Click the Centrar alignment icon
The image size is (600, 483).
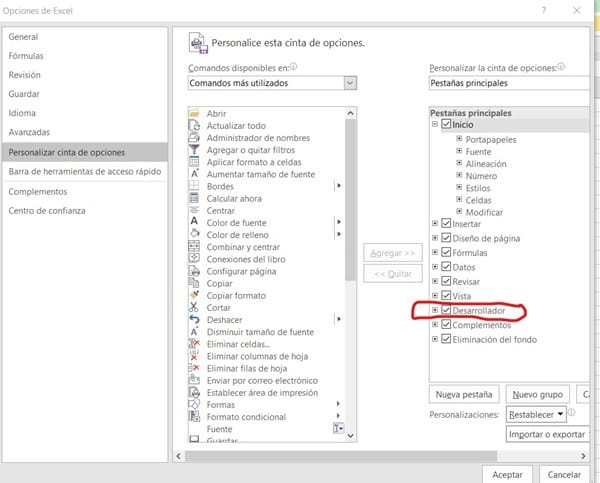pos(194,210)
